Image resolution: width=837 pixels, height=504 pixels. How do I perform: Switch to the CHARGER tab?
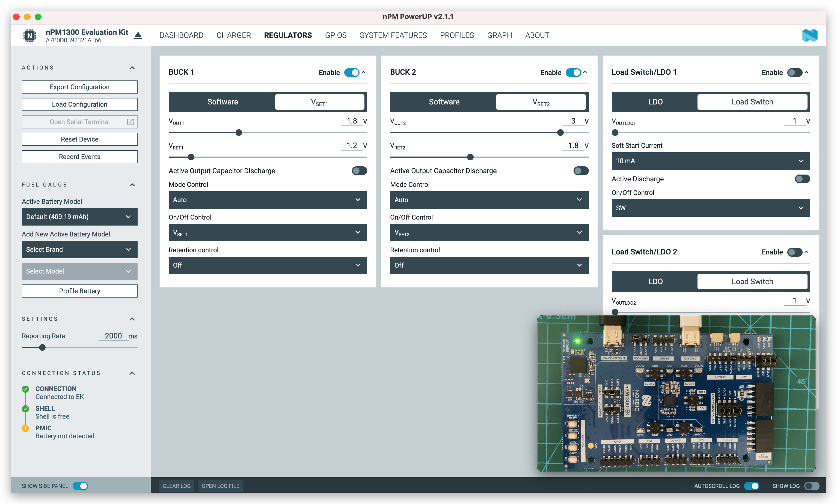click(x=233, y=35)
